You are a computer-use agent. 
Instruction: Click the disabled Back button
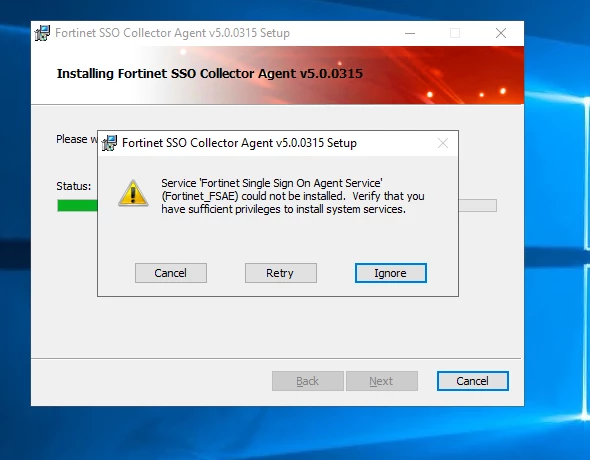308,381
